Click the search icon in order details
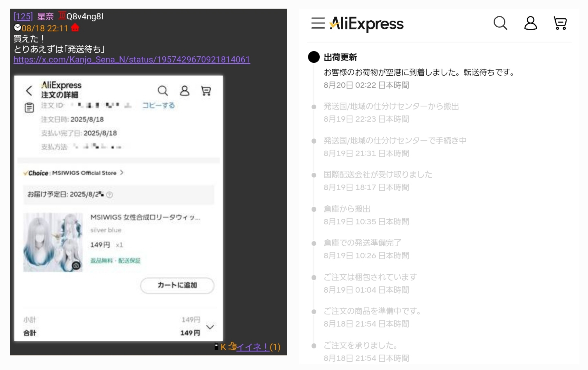This screenshot has height=370, width=588. [163, 91]
